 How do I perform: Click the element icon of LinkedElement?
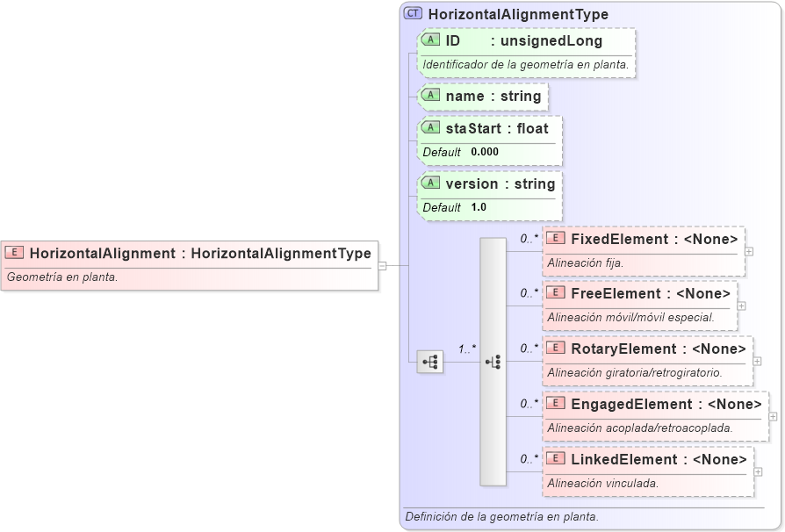556,459
